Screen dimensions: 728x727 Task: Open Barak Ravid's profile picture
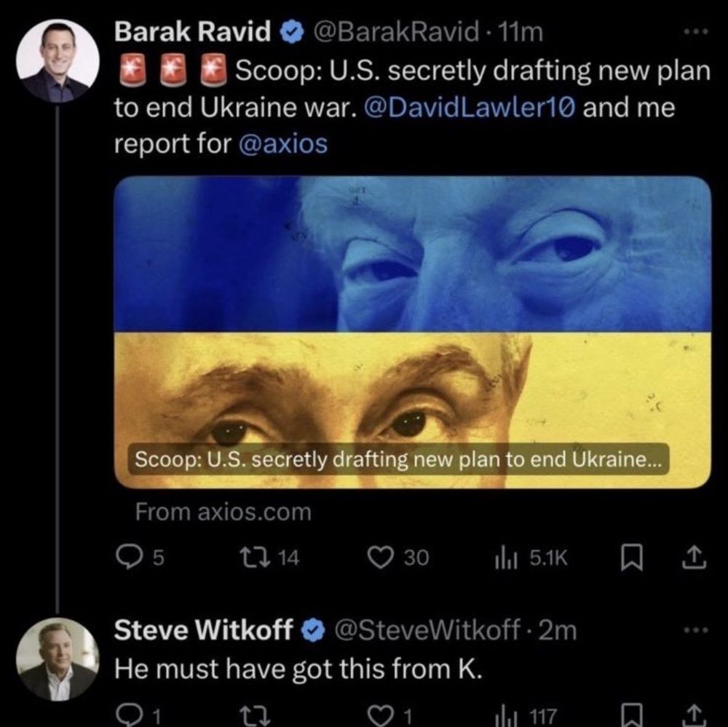coord(58,60)
